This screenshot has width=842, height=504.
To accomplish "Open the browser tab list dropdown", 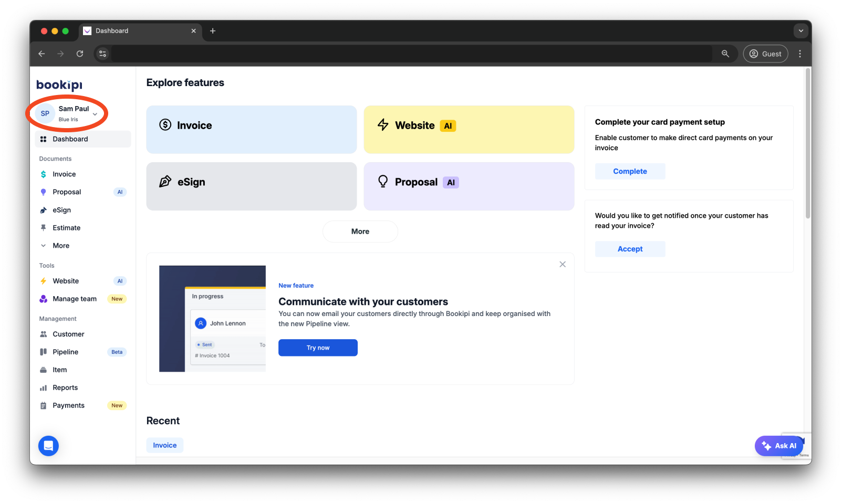I will 801,31.
